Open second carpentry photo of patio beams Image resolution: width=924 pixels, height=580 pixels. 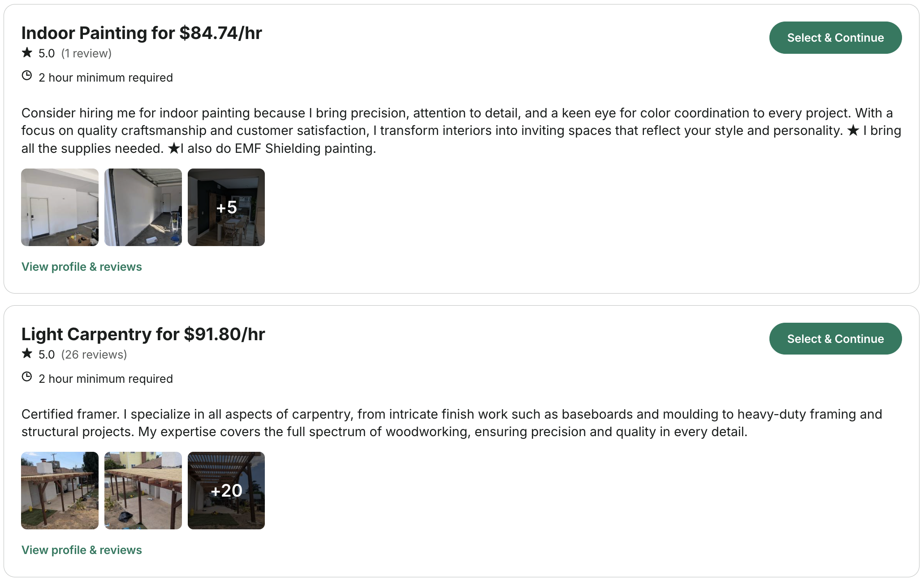point(143,490)
